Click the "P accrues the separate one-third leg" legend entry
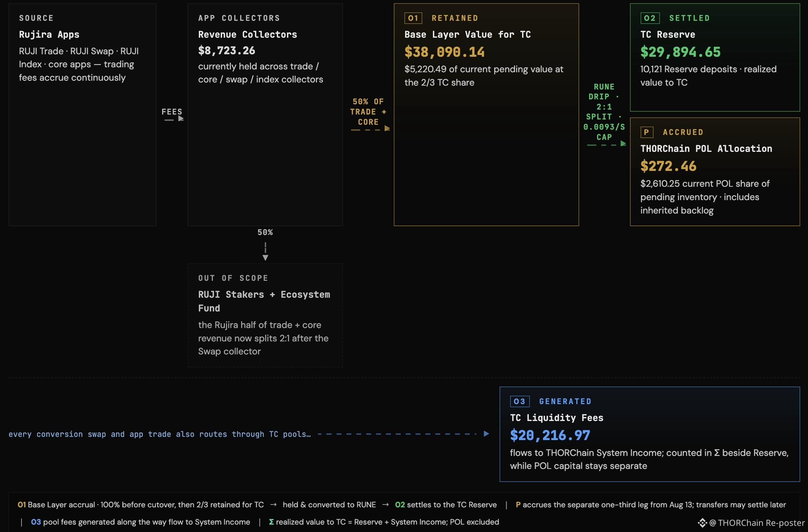Viewport: 808px width, 532px height. coord(651,505)
